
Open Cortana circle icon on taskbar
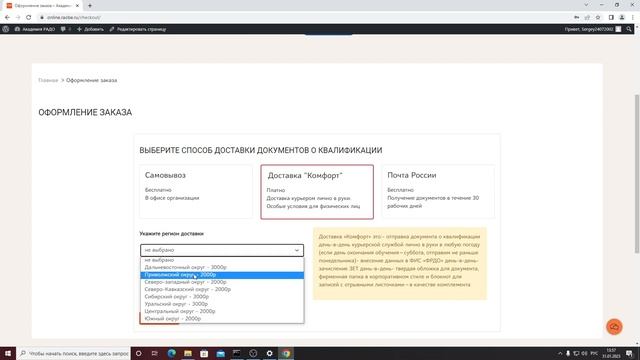coord(139,353)
